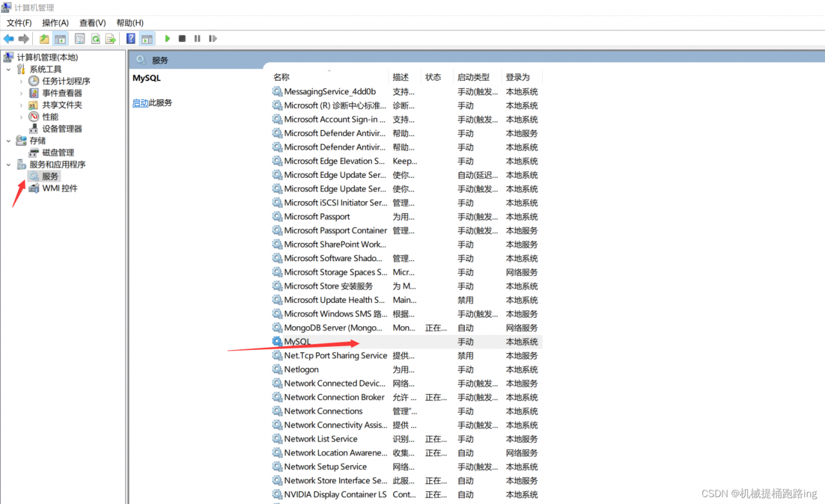Open the 操作(A) menu
This screenshot has height=504, width=825.
(55, 23)
